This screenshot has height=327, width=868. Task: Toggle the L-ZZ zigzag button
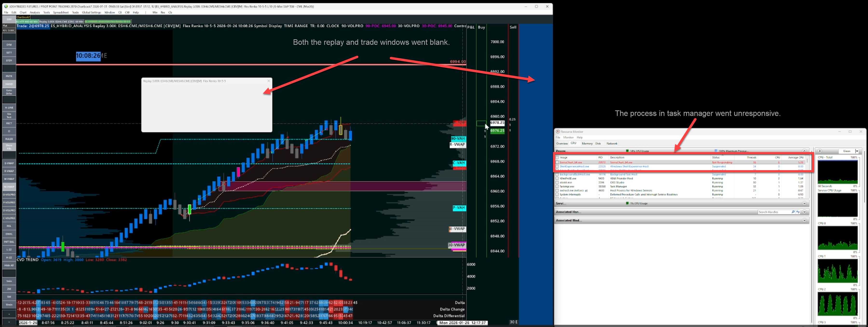(9, 250)
